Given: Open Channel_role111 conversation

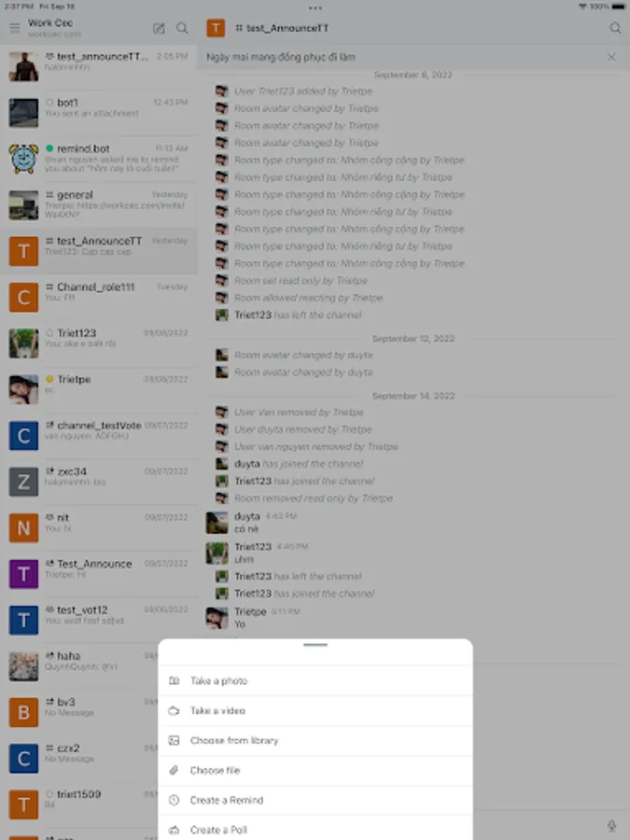Looking at the screenshot, I should point(99,297).
